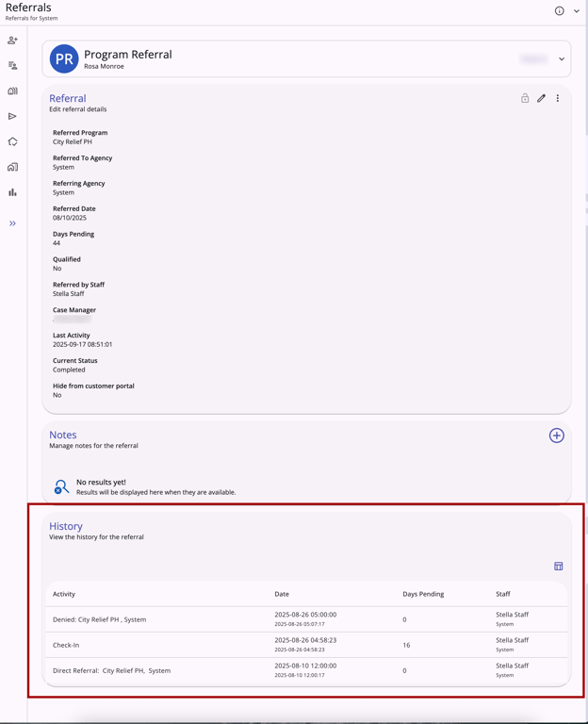
Task: Select the 'Direct Referral: City Relief PH, System' row
Action: [306, 670]
